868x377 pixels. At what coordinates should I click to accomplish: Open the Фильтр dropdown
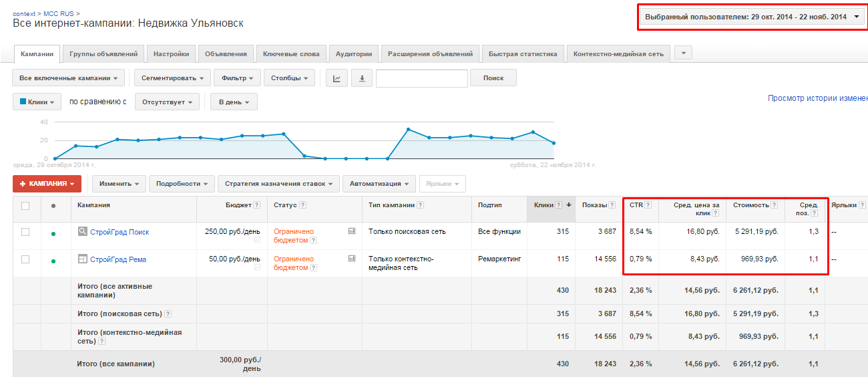click(x=237, y=78)
